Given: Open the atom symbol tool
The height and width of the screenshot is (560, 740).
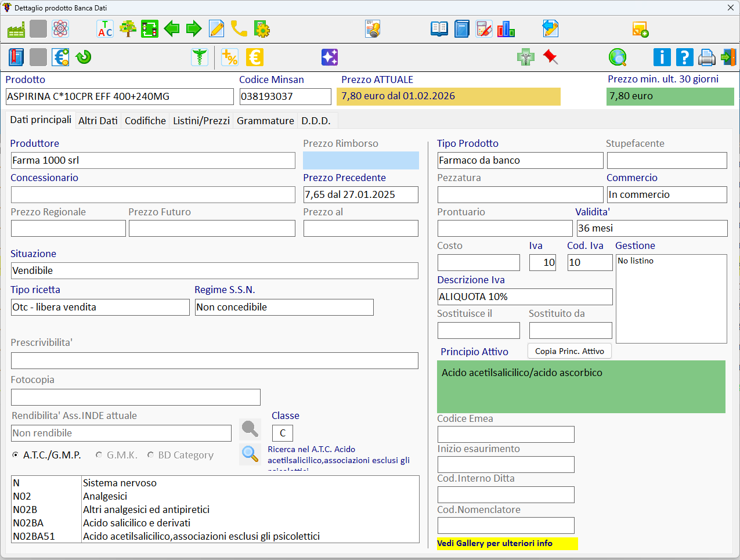Looking at the screenshot, I should coord(60,29).
